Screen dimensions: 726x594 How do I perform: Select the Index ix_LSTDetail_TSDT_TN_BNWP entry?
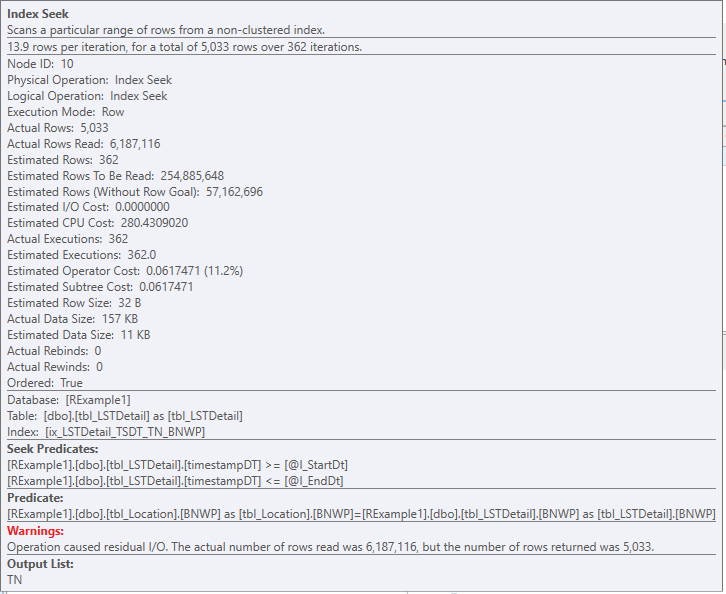(x=106, y=432)
